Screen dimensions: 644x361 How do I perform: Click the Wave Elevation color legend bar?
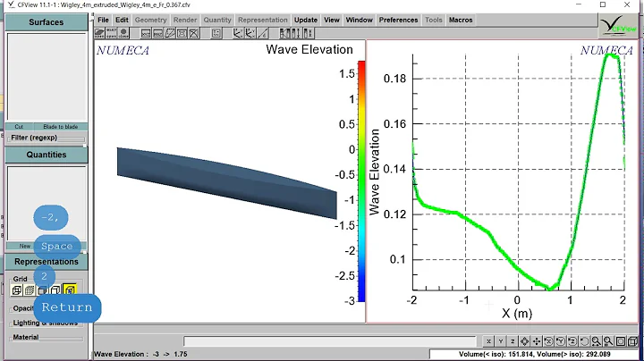coord(361,181)
